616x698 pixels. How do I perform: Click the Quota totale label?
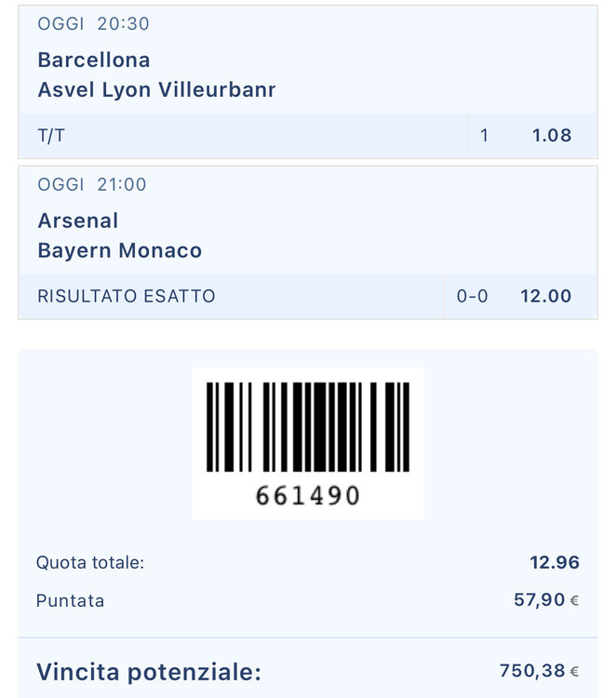(x=90, y=562)
